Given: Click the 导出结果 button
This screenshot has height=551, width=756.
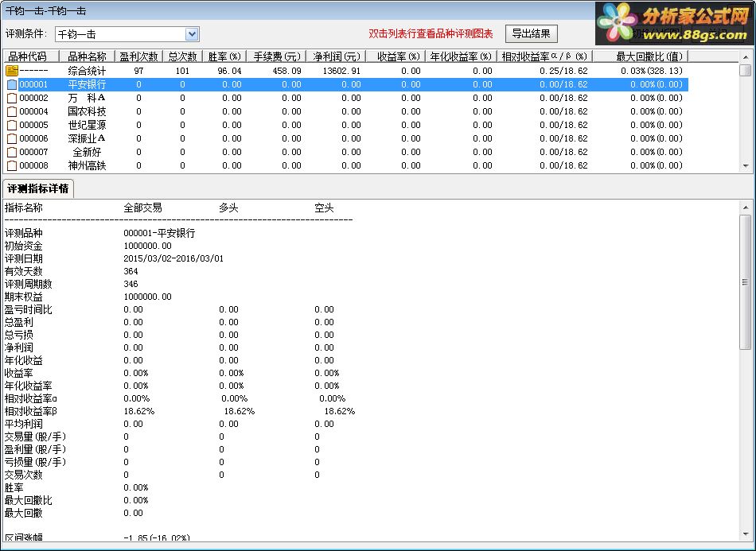Looking at the screenshot, I should point(532,33).
